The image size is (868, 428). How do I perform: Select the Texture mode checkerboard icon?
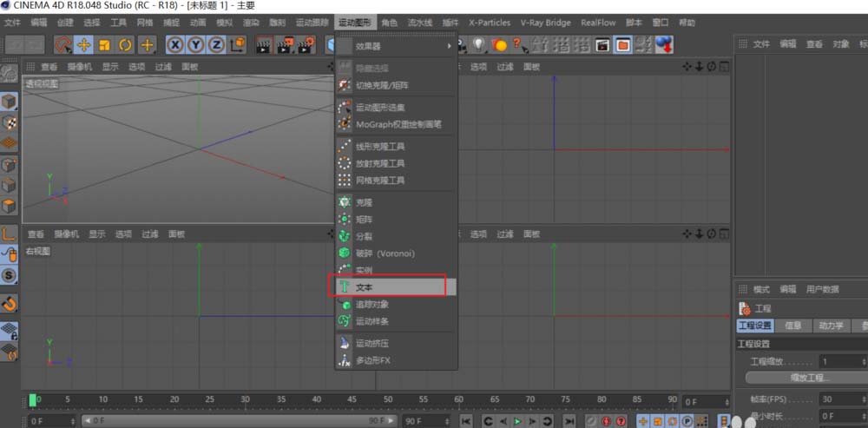[x=9, y=122]
